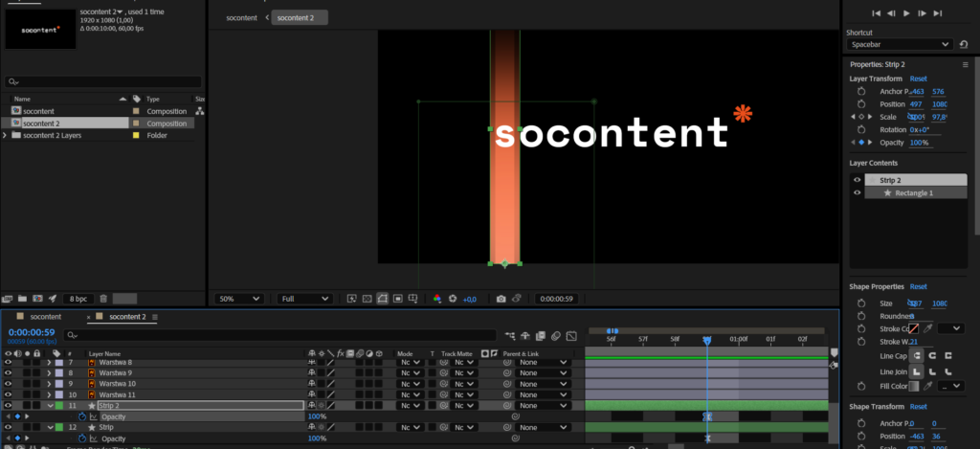The image size is (980, 449).
Task: Hide the Warstwa 8 layer
Action: (8, 362)
